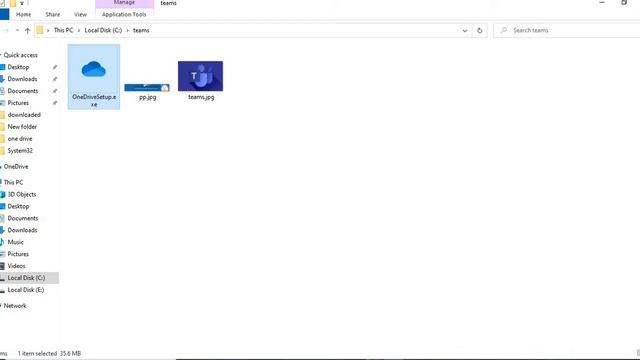Select OneDrive in navigation pane
The width and height of the screenshot is (640, 360).
pyautogui.click(x=16, y=167)
